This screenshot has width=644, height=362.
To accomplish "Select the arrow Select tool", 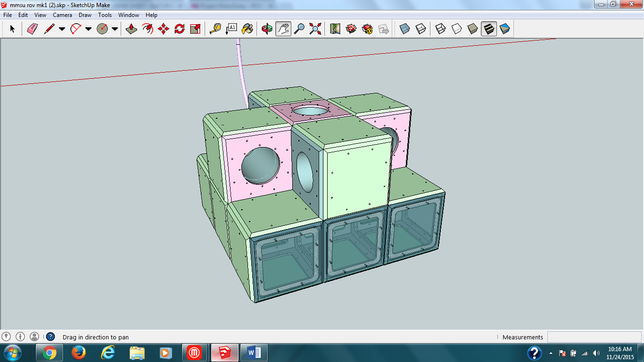I will point(12,29).
